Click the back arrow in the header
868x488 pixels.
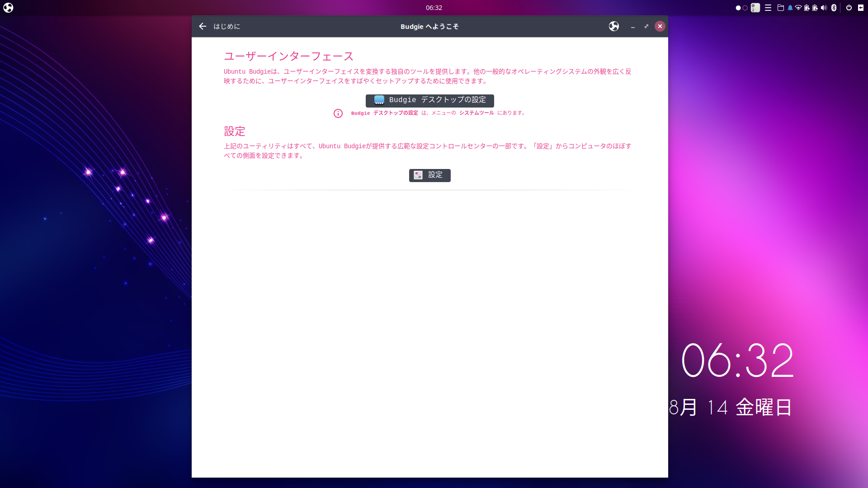click(x=203, y=26)
